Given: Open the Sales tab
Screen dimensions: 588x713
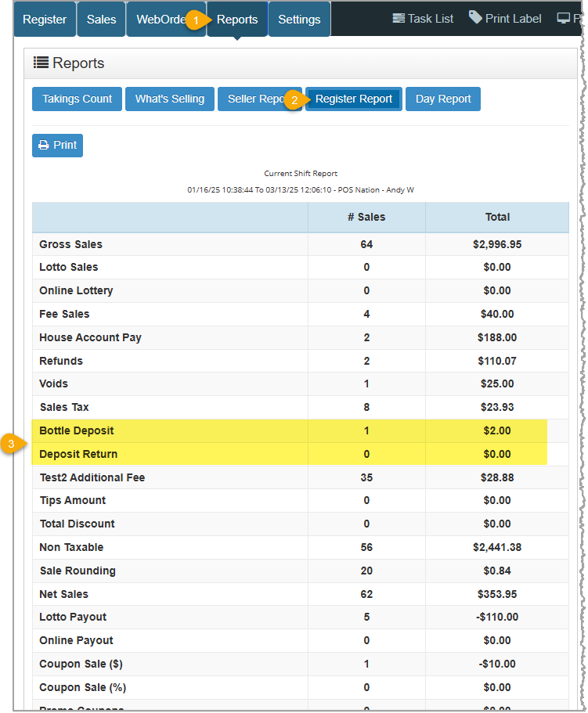Looking at the screenshot, I should (x=101, y=18).
